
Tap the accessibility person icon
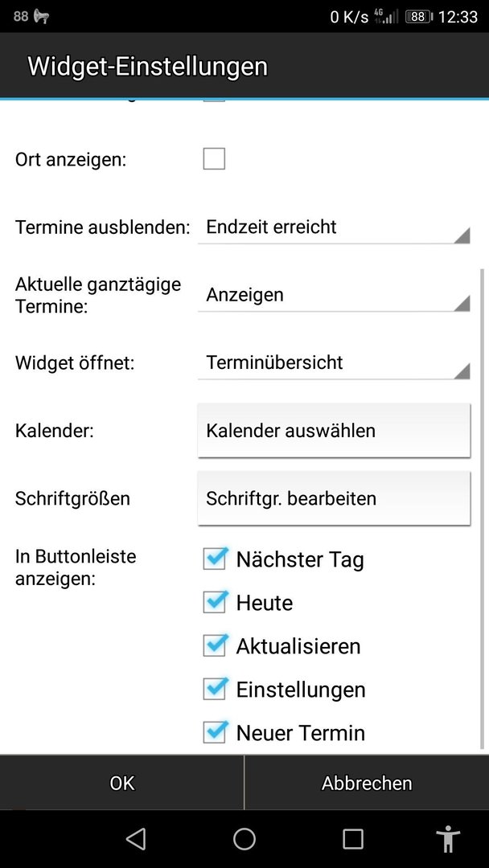coord(448,838)
